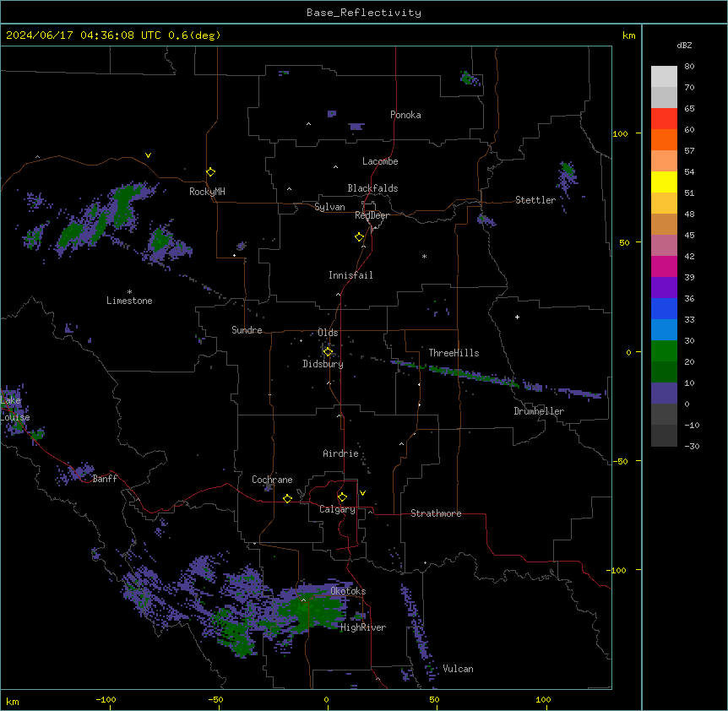Click the white caret marker near Okotoks
The width and height of the screenshot is (728, 711).
[x=304, y=600]
